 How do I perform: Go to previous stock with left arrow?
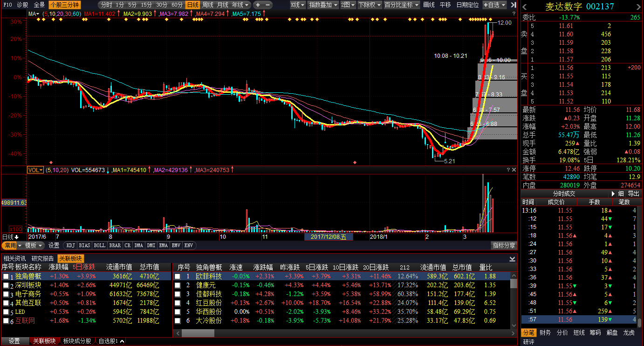(525, 7)
